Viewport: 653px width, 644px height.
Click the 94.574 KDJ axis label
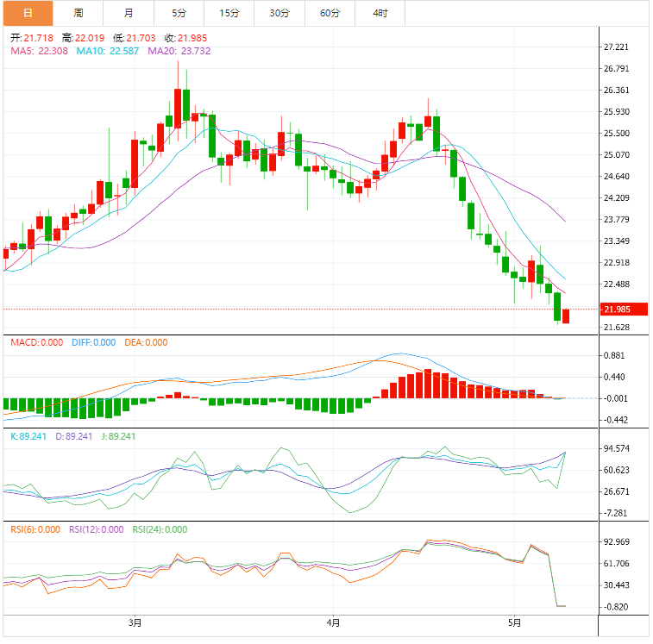617,449
